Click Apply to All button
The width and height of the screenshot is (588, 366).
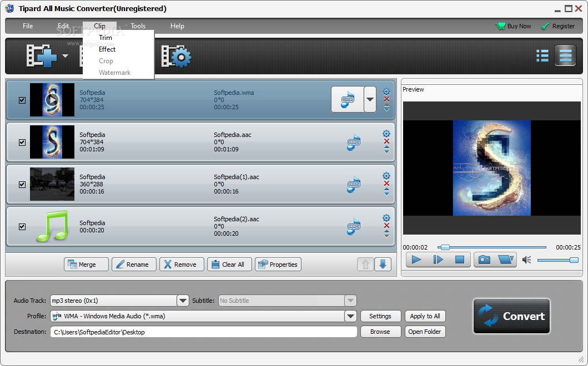tap(425, 316)
